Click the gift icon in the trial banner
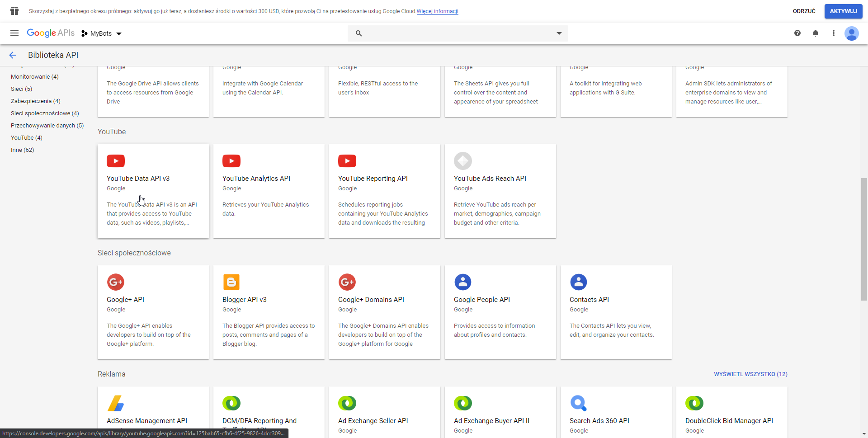Viewport: 868px width, 438px height. [x=14, y=11]
